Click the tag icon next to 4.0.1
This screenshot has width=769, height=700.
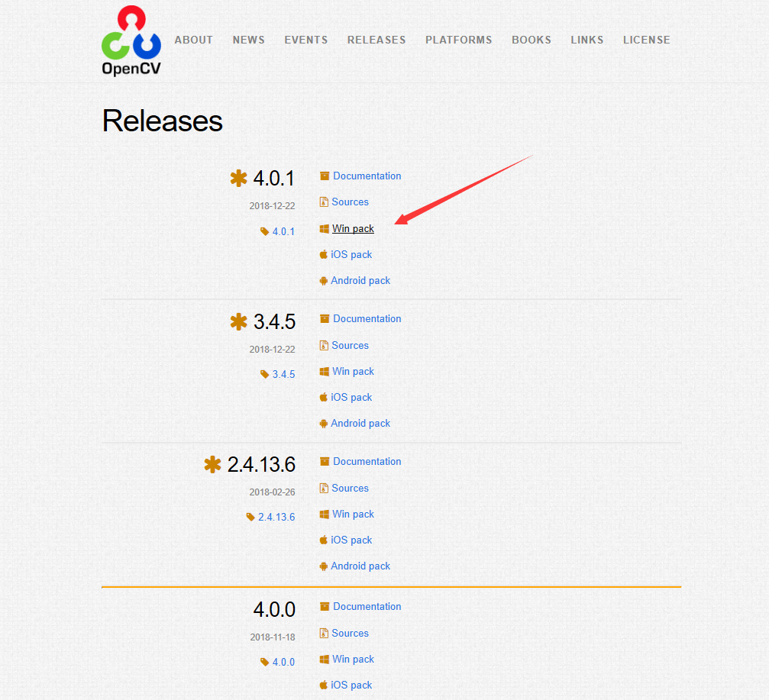[x=264, y=231]
